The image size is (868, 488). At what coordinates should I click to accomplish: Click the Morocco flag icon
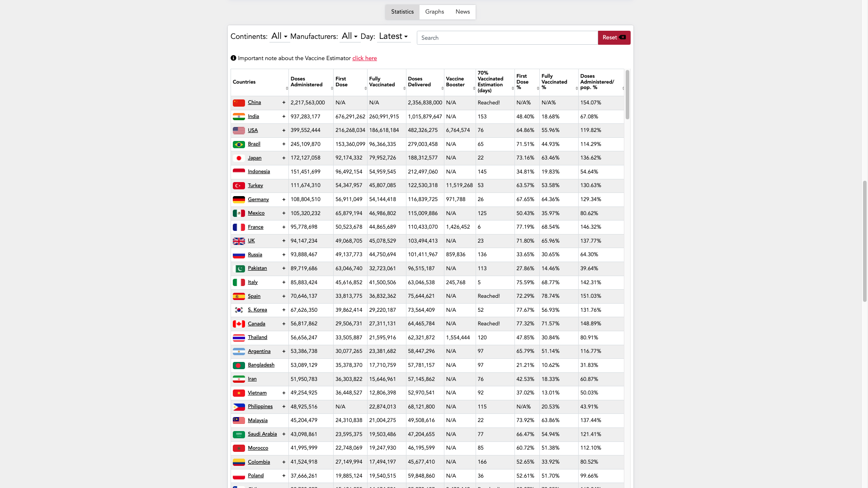point(239,448)
